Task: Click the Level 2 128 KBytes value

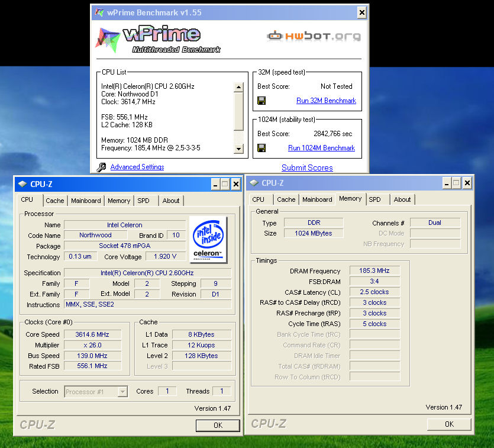Action: (x=202, y=356)
